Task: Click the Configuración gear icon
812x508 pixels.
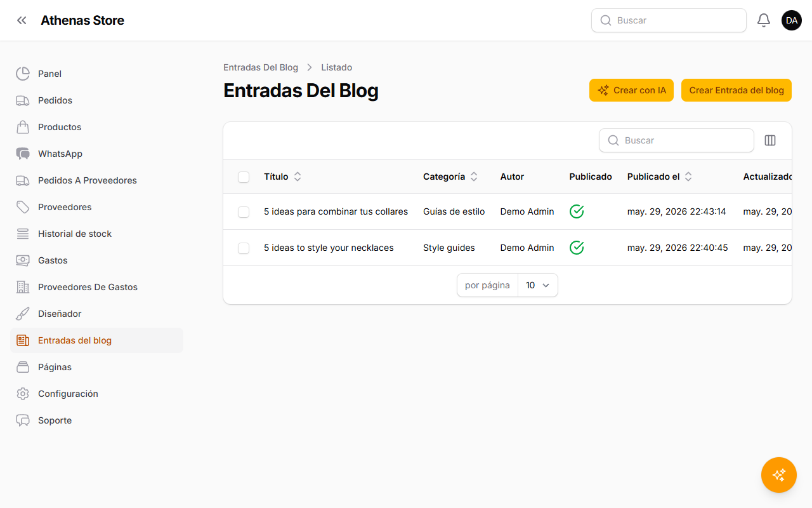Action: [23, 394]
